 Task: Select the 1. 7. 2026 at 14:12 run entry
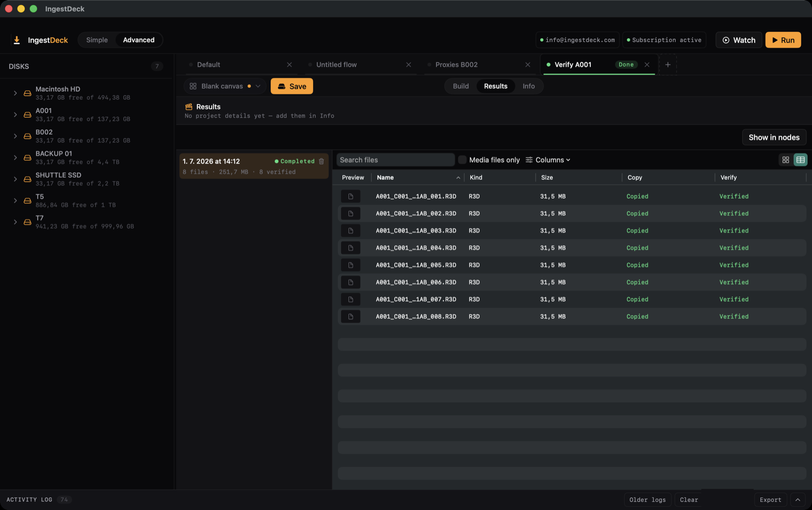254,166
